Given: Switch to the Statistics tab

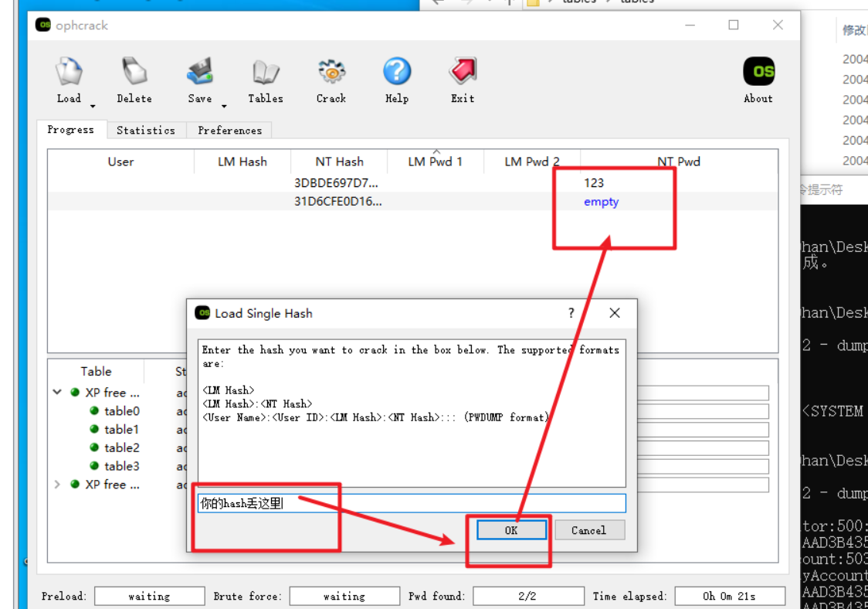Looking at the screenshot, I should 145,131.
